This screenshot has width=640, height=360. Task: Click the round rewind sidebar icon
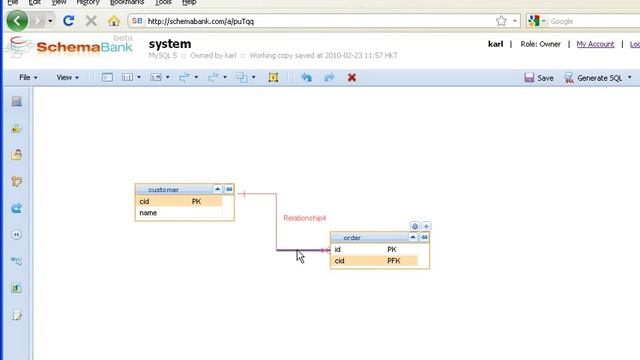[x=17, y=235]
